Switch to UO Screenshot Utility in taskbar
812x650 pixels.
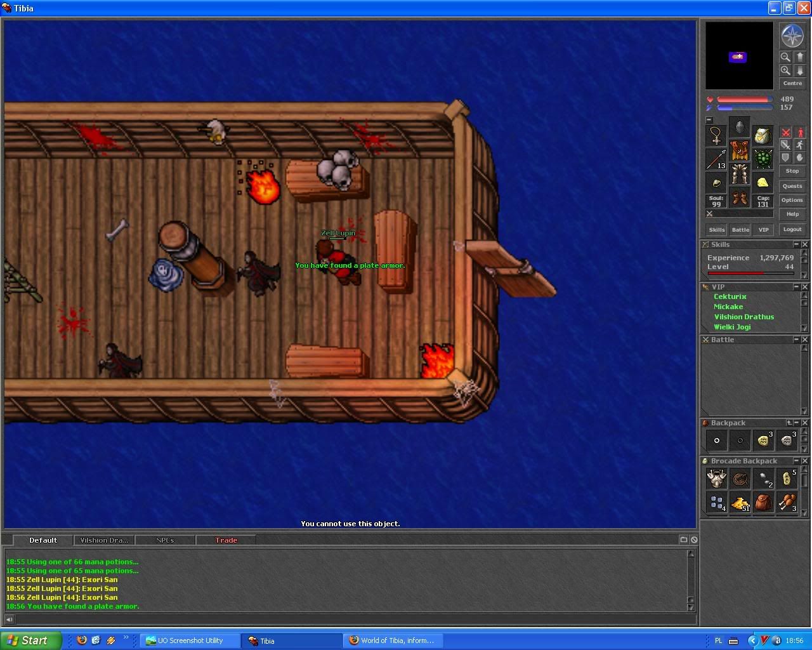tap(190, 640)
